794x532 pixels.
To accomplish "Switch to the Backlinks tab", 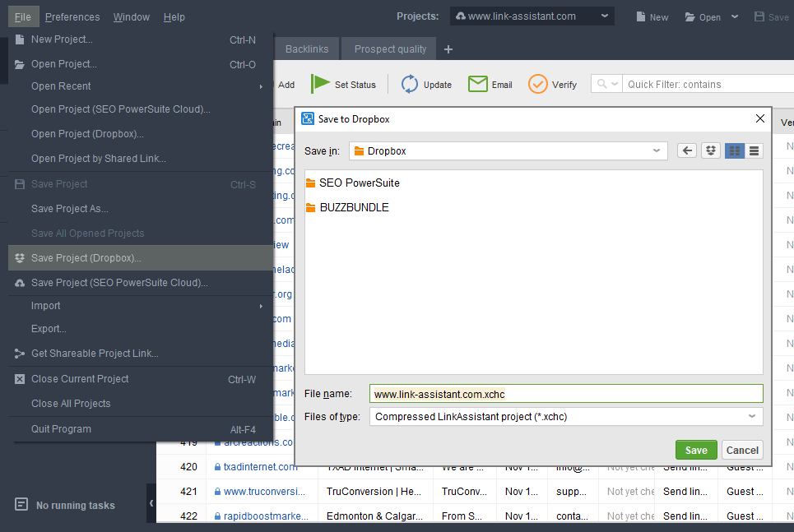I will [x=307, y=49].
